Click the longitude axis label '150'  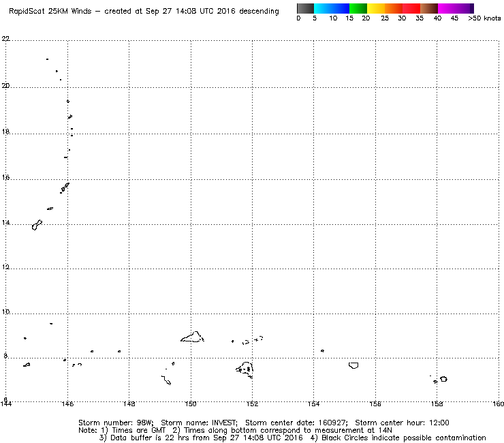191,403
